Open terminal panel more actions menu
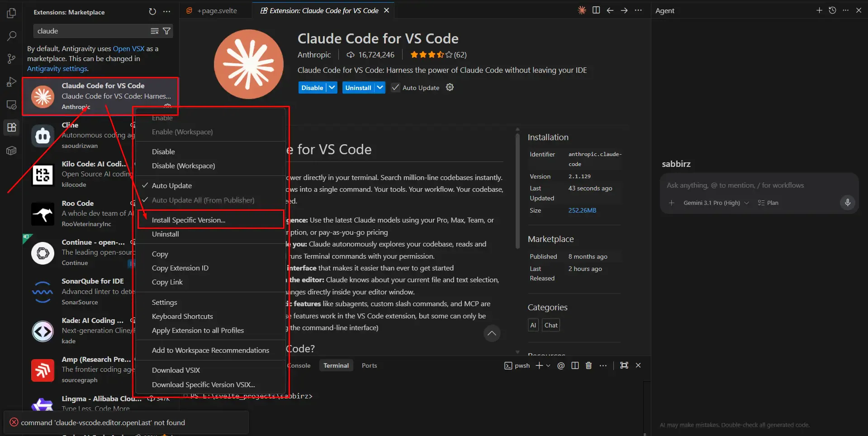The image size is (868, 436). pyautogui.click(x=603, y=365)
